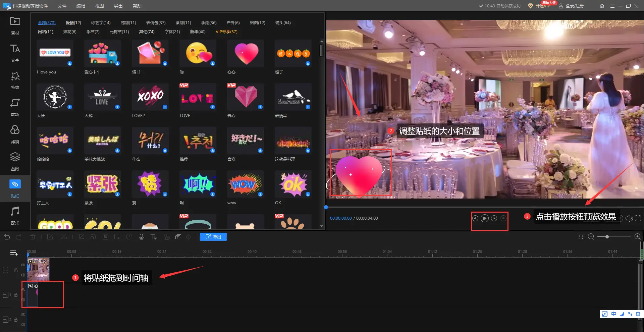Click 开通VIP button in title bar

pyautogui.click(x=539, y=6)
